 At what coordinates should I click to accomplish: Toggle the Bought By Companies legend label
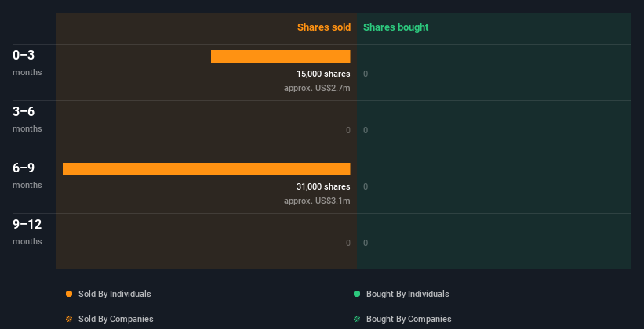coord(409,319)
